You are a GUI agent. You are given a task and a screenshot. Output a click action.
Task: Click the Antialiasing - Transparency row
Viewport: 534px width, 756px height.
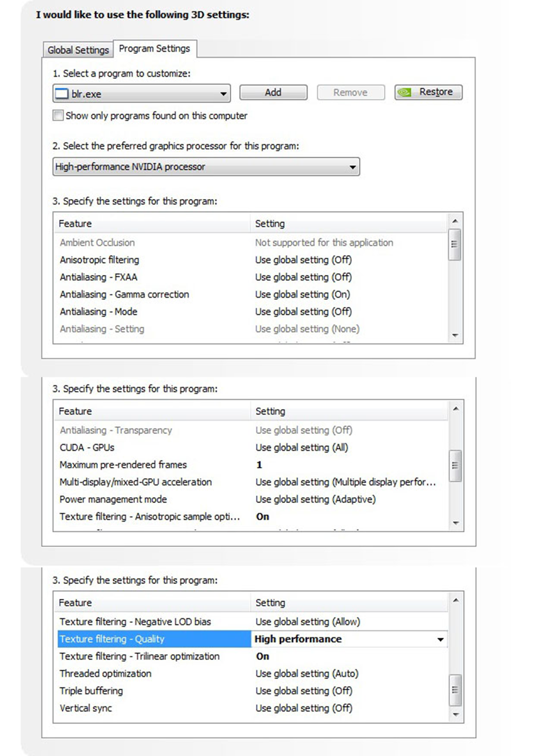click(250, 430)
